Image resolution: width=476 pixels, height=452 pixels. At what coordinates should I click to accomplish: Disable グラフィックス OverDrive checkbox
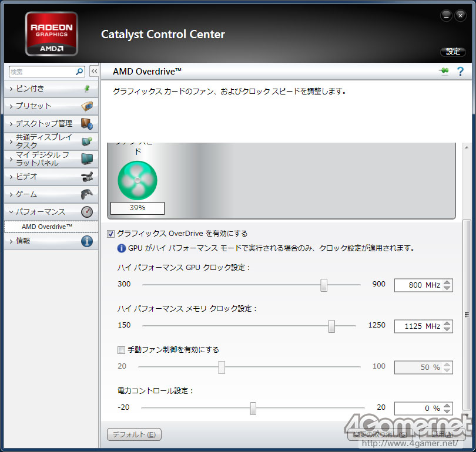111,234
